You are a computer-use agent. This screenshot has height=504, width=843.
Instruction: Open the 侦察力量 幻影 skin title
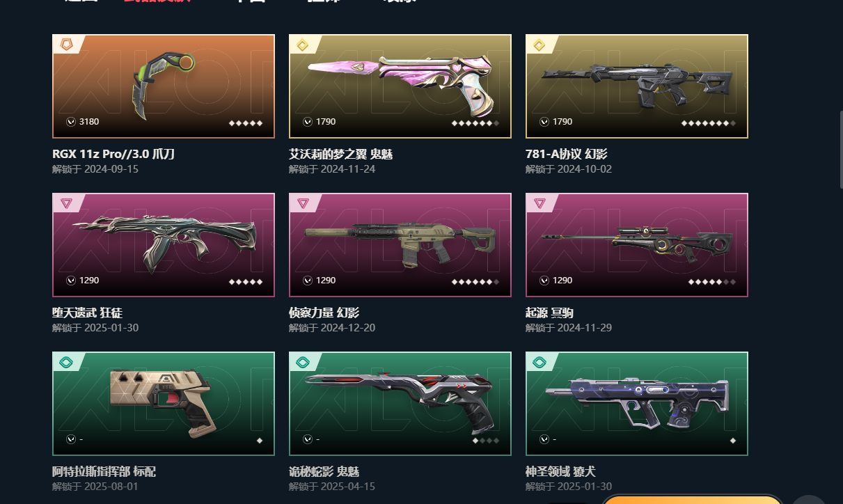(324, 313)
